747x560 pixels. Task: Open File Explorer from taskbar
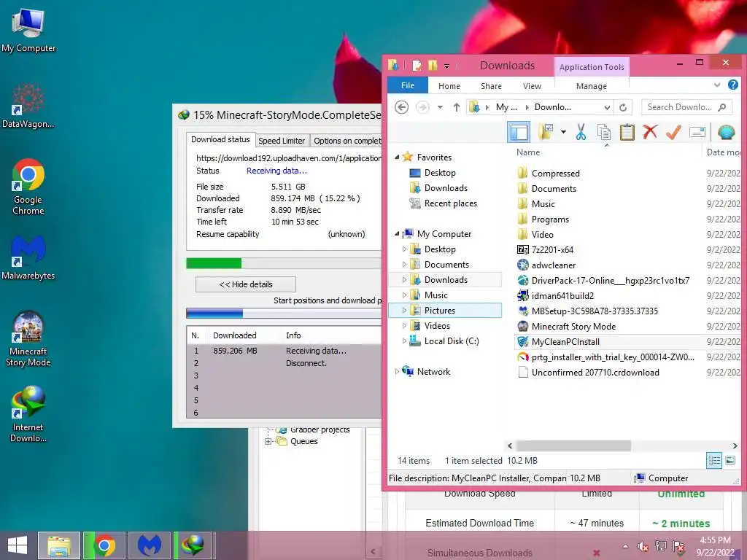59,545
